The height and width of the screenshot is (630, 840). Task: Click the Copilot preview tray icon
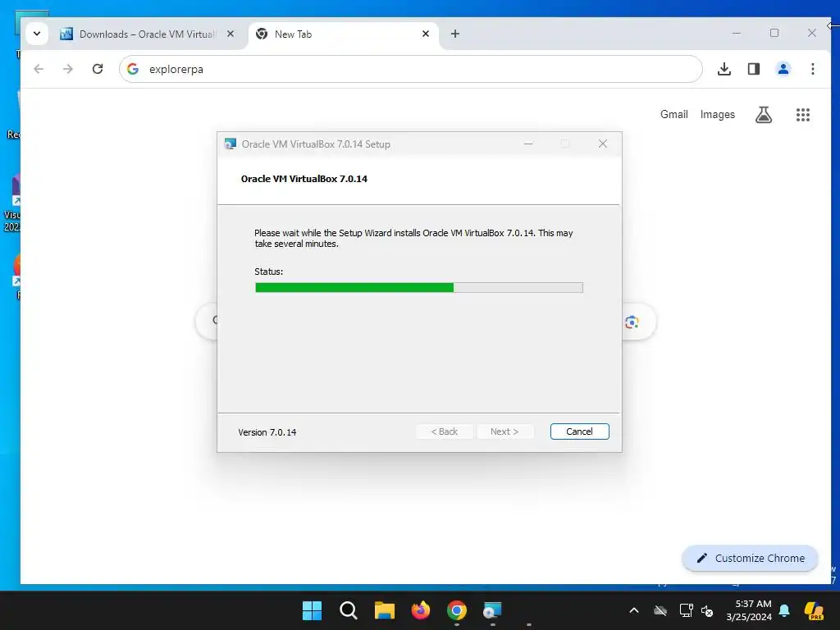[814, 610]
